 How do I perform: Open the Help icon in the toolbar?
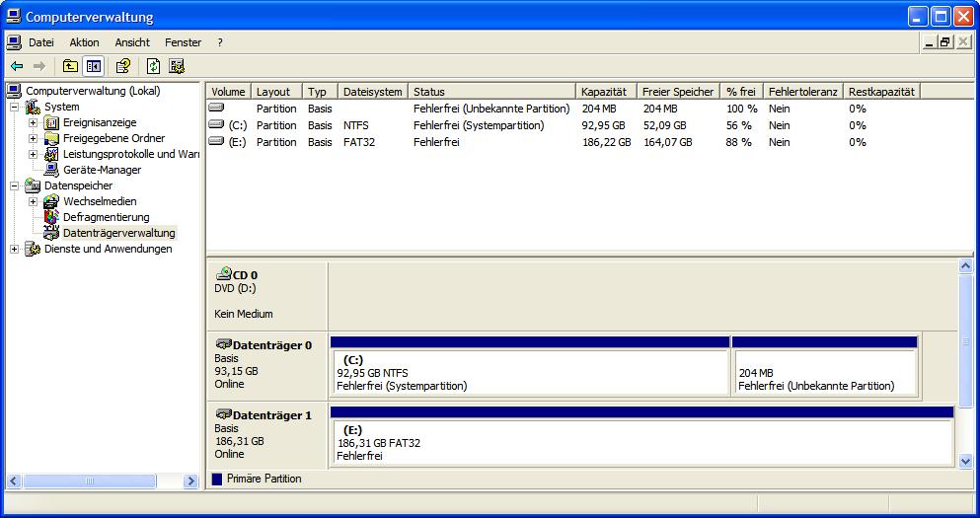(x=123, y=66)
